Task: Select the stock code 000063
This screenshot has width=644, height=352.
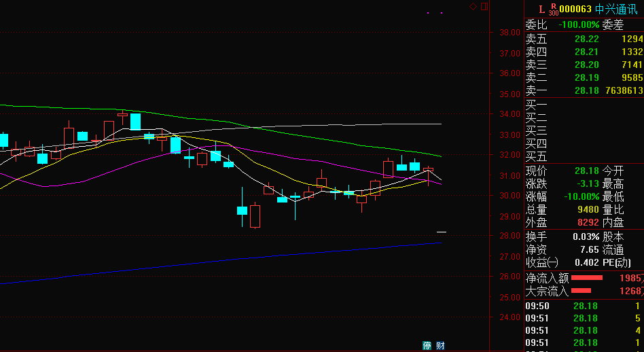Action: (575, 9)
